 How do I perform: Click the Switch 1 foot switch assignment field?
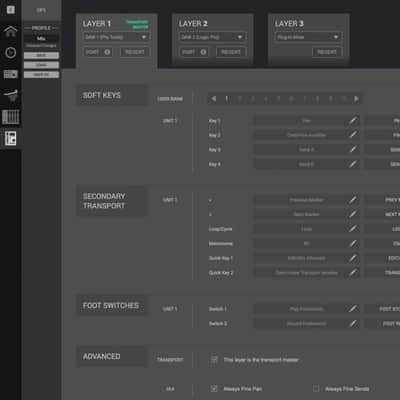point(307,309)
